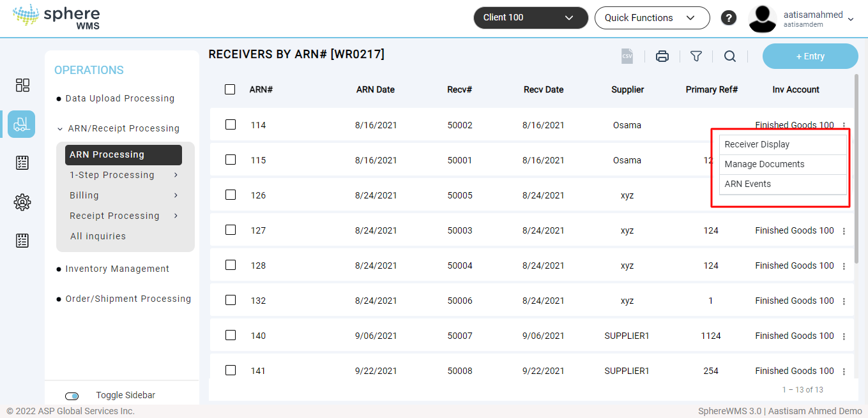Click the print icon in toolbar

point(662,56)
